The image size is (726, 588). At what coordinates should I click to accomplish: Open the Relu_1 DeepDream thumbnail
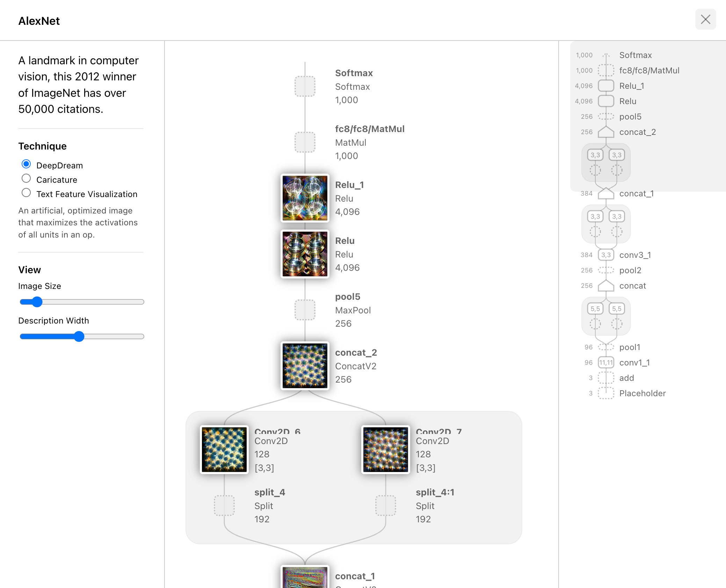pyautogui.click(x=305, y=198)
